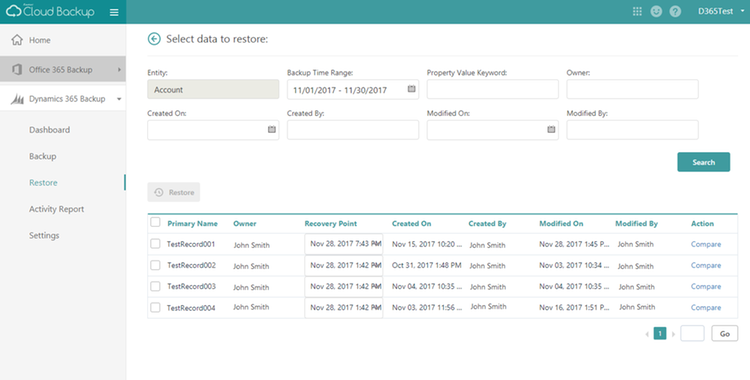This screenshot has height=380, width=750.
Task: Open the Dashboard page
Action: 49,130
